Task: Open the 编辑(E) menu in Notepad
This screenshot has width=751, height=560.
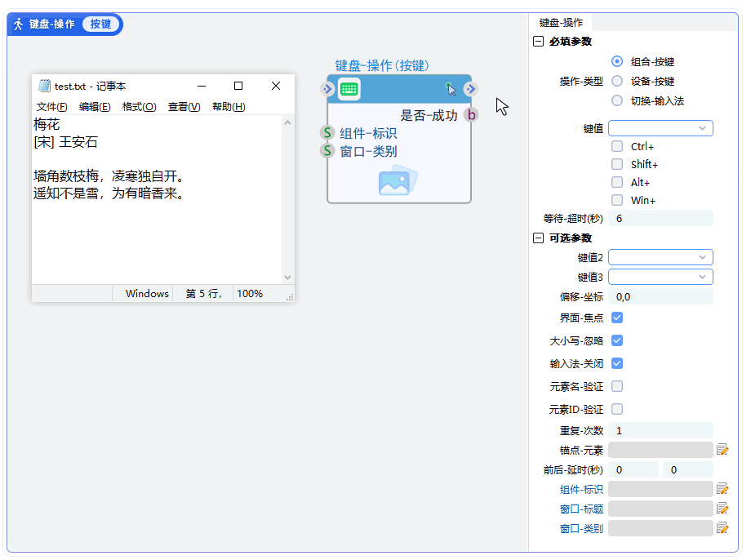Action: pyautogui.click(x=95, y=106)
